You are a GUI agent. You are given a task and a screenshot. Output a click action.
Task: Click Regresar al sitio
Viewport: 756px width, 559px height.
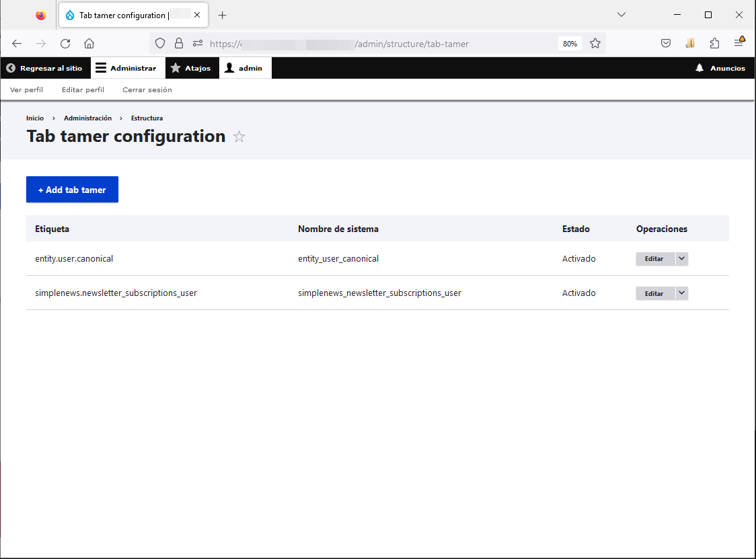click(x=45, y=68)
